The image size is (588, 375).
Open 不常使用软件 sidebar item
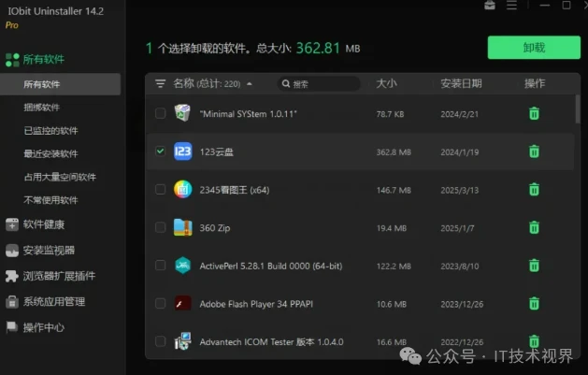tap(50, 200)
